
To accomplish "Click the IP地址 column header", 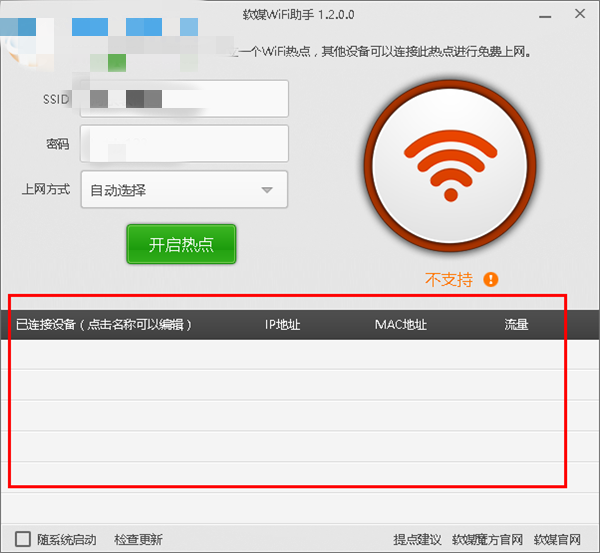I will pyautogui.click(x=282, y=325).
